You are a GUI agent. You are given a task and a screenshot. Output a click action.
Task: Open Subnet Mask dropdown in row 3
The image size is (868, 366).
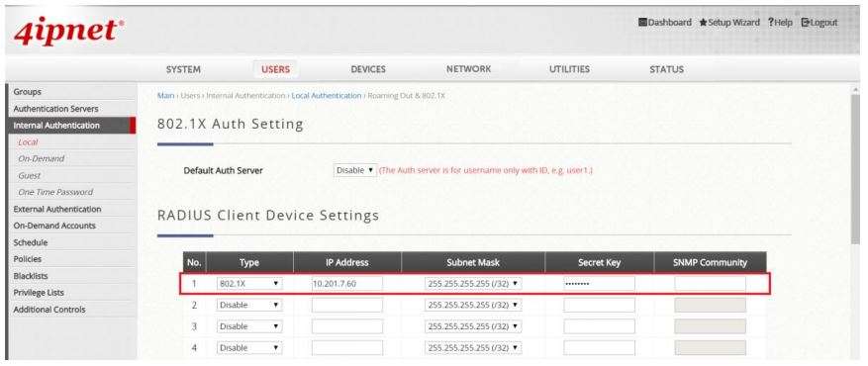[x=473, y=326]
